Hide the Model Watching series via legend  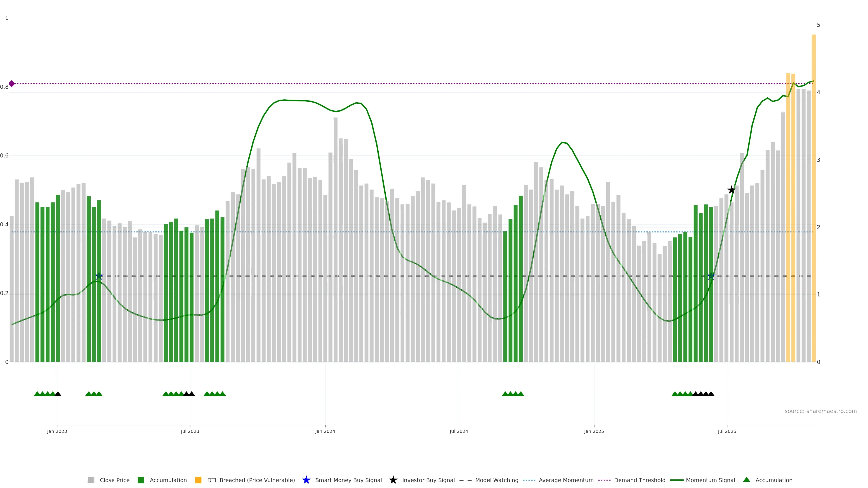[x=496, y=480]
